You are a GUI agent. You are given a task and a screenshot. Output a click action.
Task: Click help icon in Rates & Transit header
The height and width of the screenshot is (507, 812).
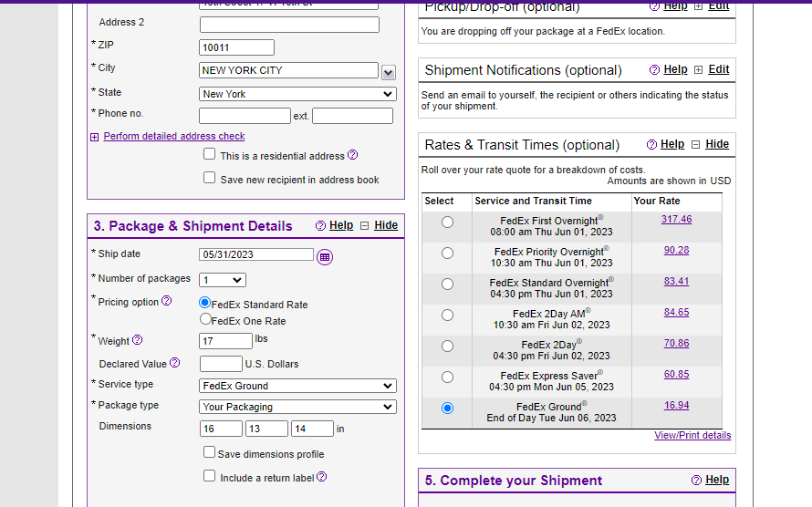pyautogui.click(x=652, y=145)
